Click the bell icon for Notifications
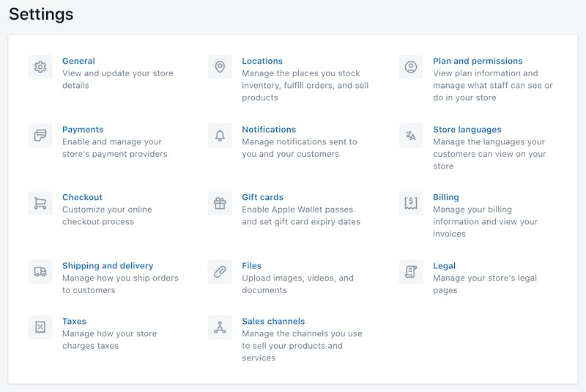This screenshot has width=586, height=392. pos(220,136)
